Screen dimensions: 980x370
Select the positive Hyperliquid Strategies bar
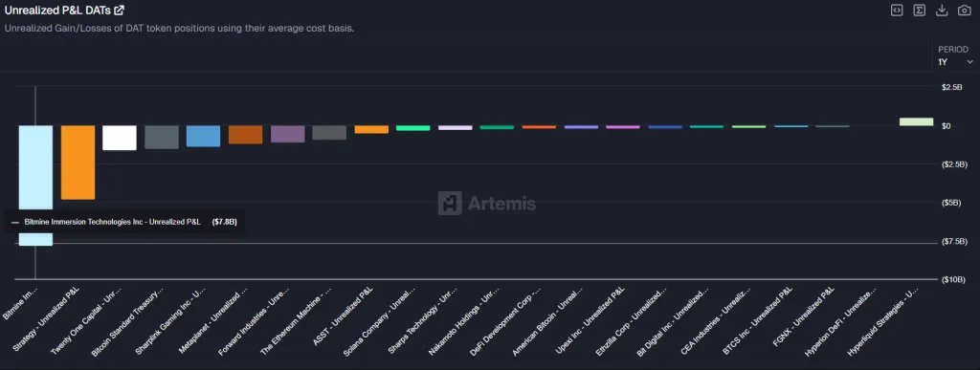click(x=916, y=121)
